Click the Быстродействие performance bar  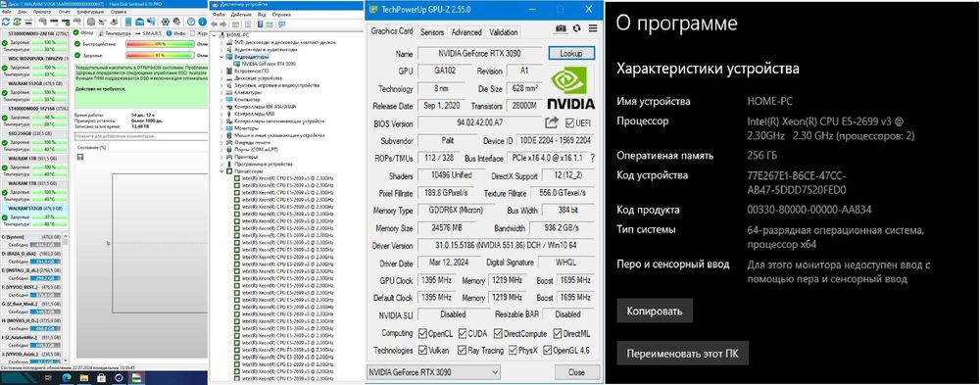[x=160, y=44]
